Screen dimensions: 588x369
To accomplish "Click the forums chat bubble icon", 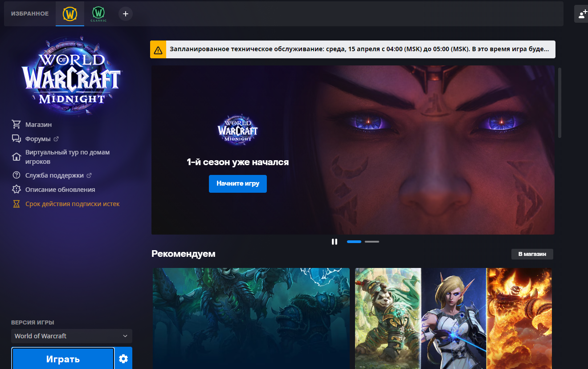I will (x=16, y=139).
